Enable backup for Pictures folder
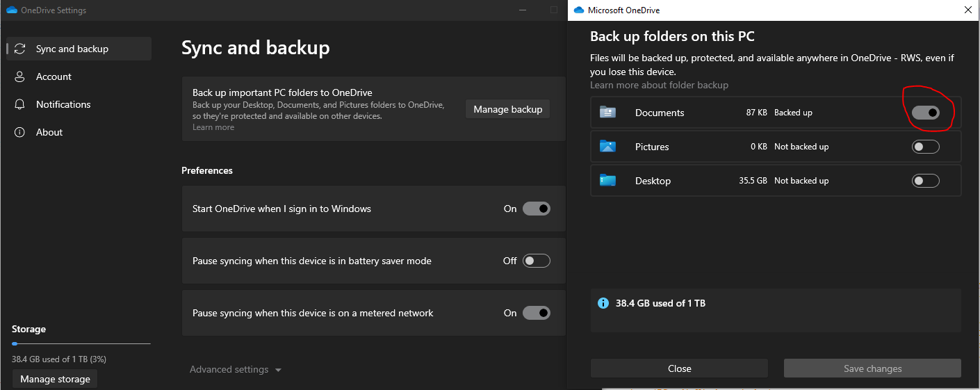The width and height of the screenshot is (980, 390). [x=926, y=147]
